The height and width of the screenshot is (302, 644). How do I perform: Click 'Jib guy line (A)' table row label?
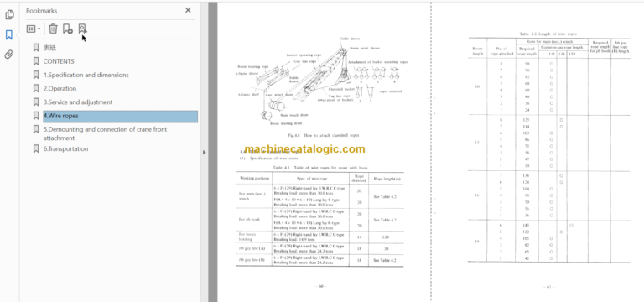pyautogui.click(x=252, y=248)
